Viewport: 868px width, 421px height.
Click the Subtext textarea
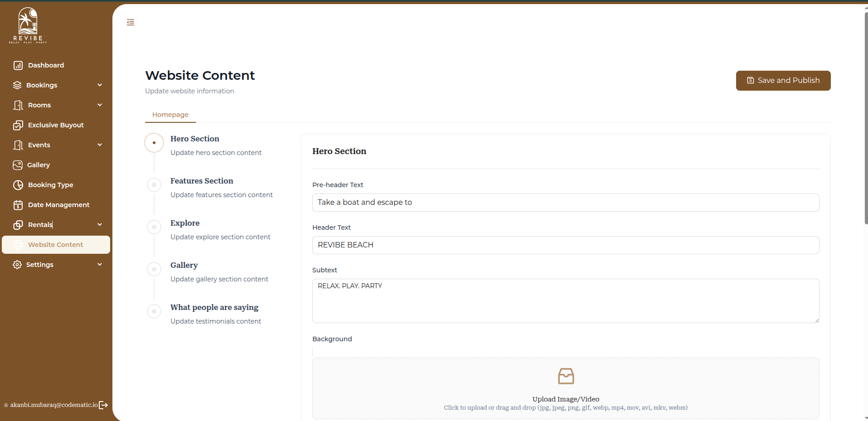point(566,301)
